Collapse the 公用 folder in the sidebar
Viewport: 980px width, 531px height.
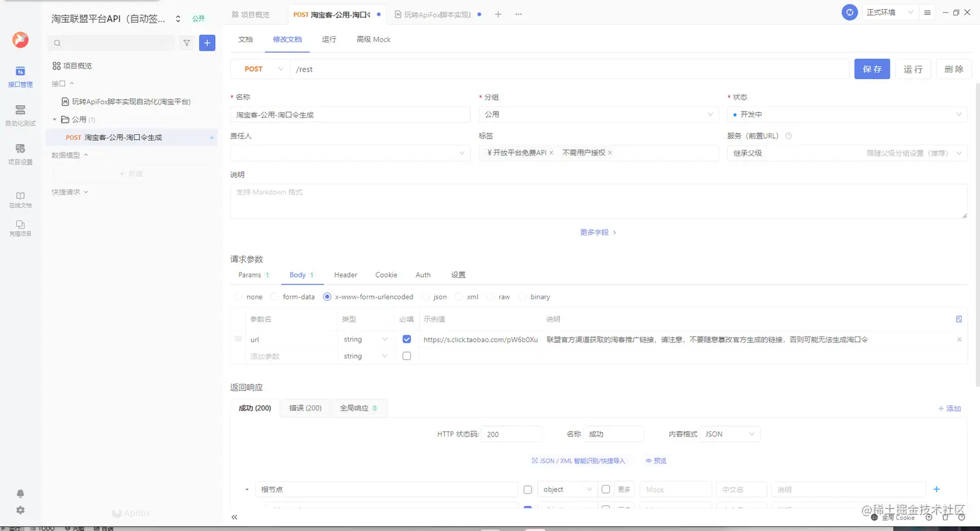tap(55, 119)
